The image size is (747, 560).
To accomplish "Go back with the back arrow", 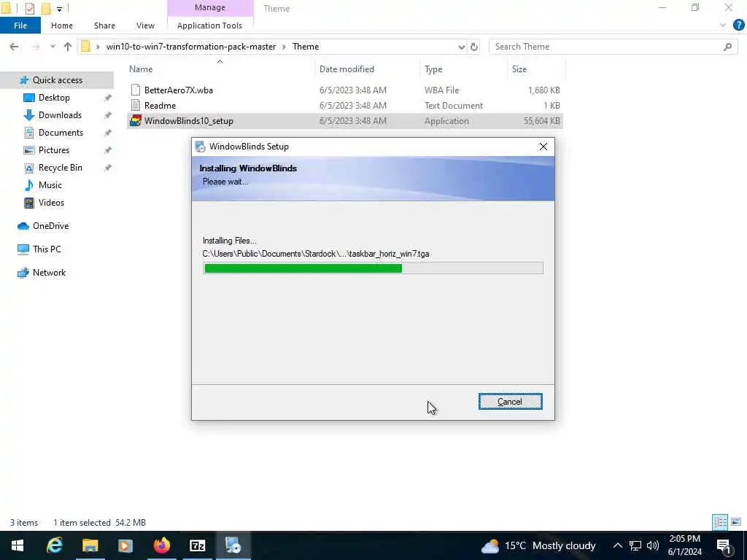I will [x=14, y=47].
